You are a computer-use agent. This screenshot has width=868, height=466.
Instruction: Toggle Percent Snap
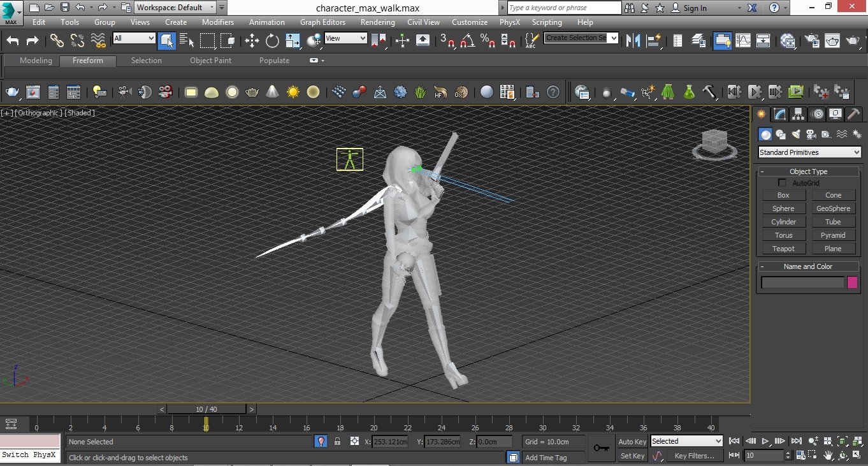pyautogui.click(x=488, y=41)
